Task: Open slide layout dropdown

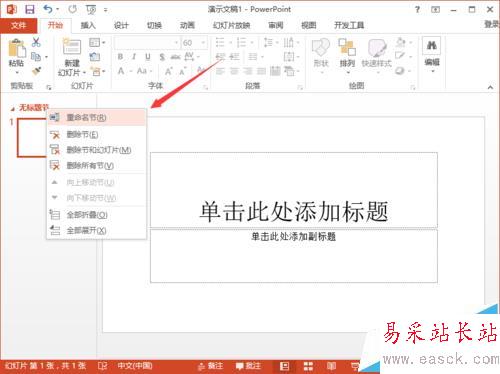Action: pos(97,42)
